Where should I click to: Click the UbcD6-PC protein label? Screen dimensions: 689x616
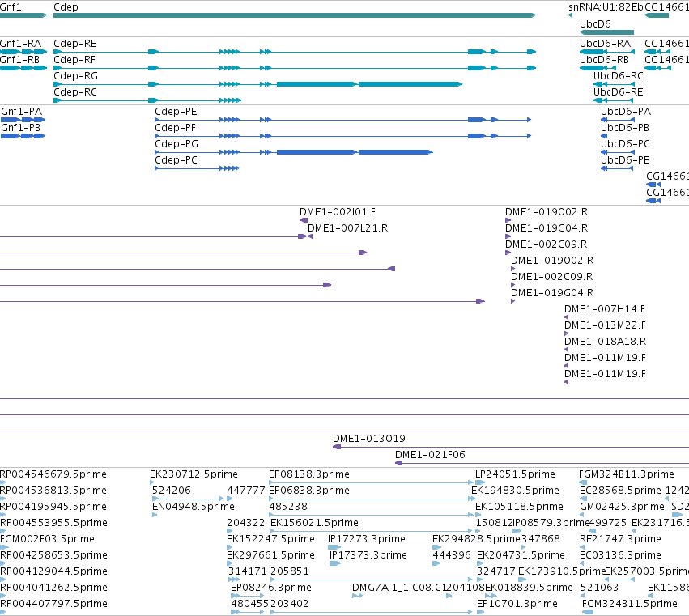(x=625, y=144)
